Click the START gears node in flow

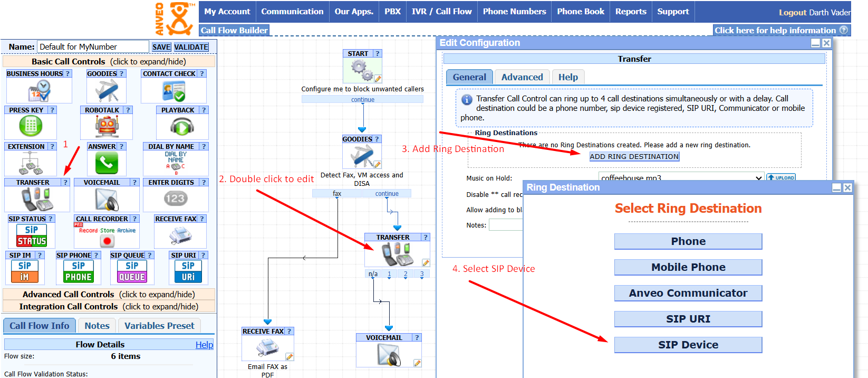click(362, 70)
